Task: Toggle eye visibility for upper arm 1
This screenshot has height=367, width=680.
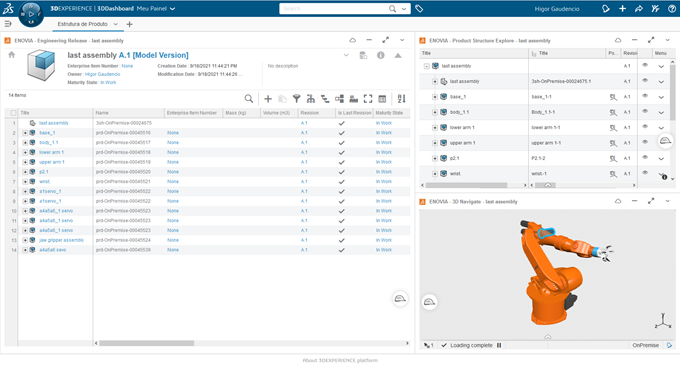Action: click(645, 142)
